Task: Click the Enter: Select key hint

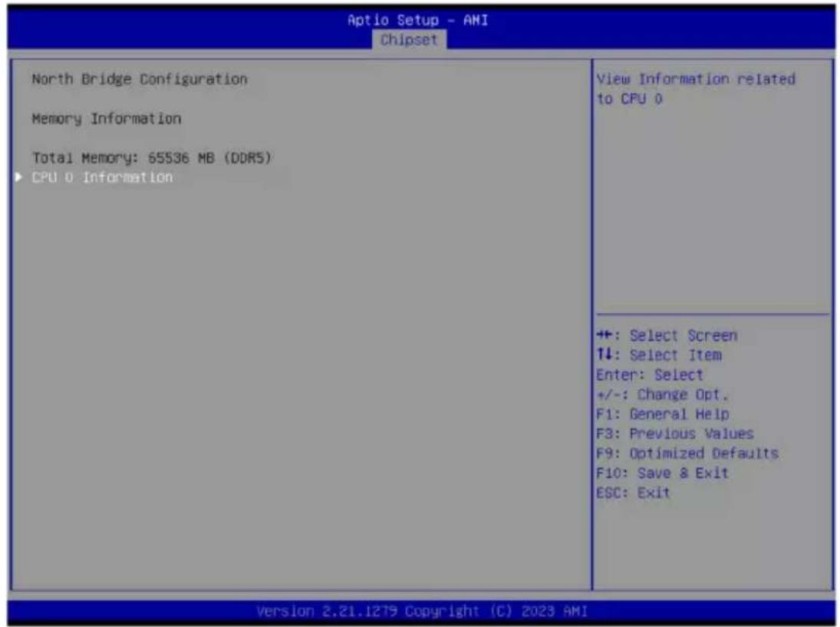Action: [x=650, y=375]
